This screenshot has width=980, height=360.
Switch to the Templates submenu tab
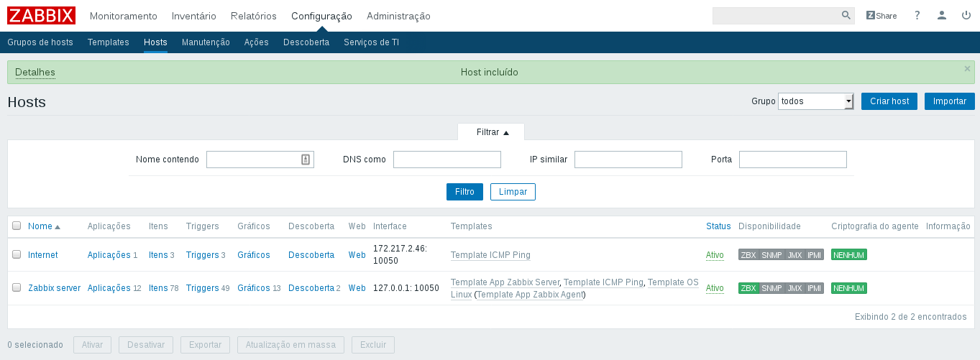click(108, 42)
